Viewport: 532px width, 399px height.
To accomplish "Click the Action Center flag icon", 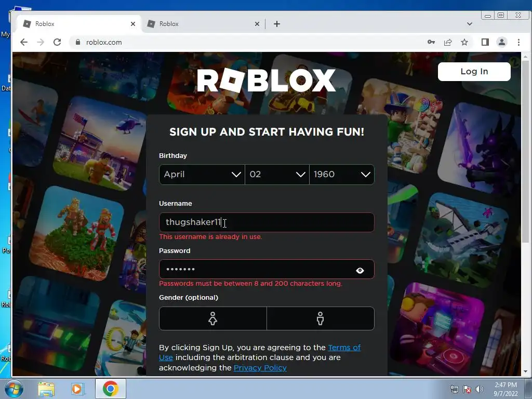I will (x=467, y=390).
